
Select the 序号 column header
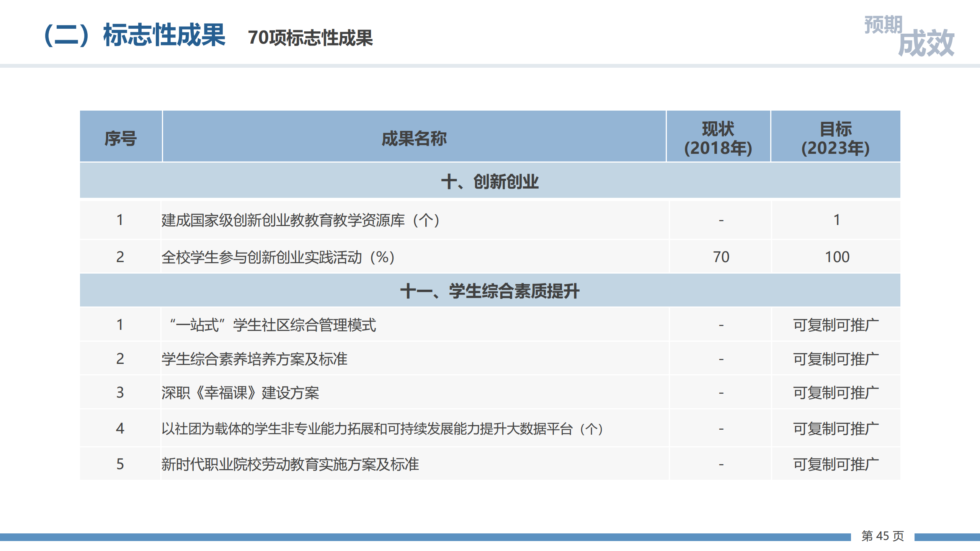tap(121, 138)
